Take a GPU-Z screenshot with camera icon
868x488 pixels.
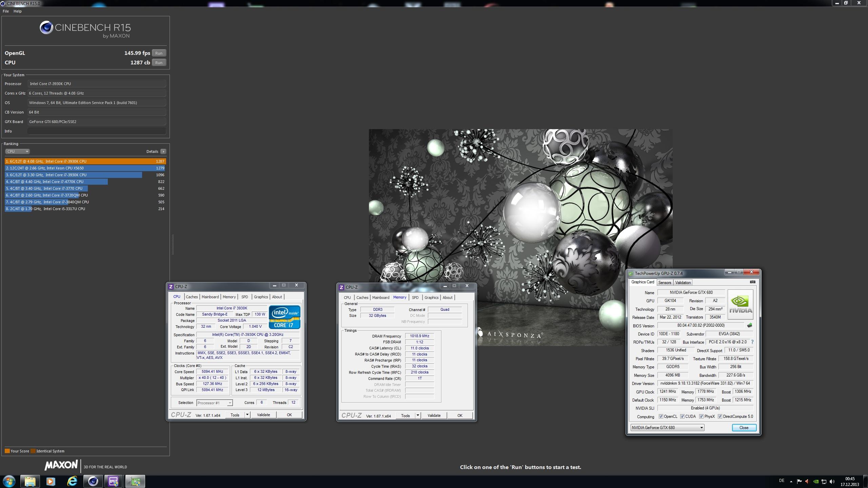click(x=752, y=282)
